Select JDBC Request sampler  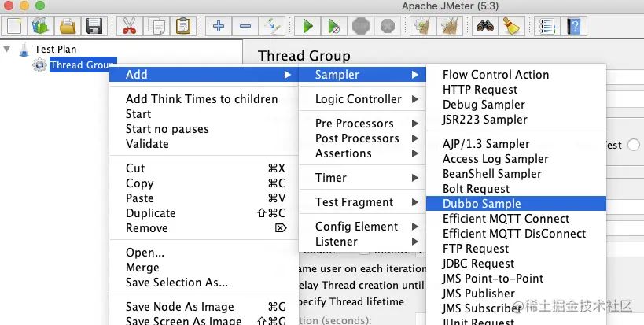click(516, 264)
